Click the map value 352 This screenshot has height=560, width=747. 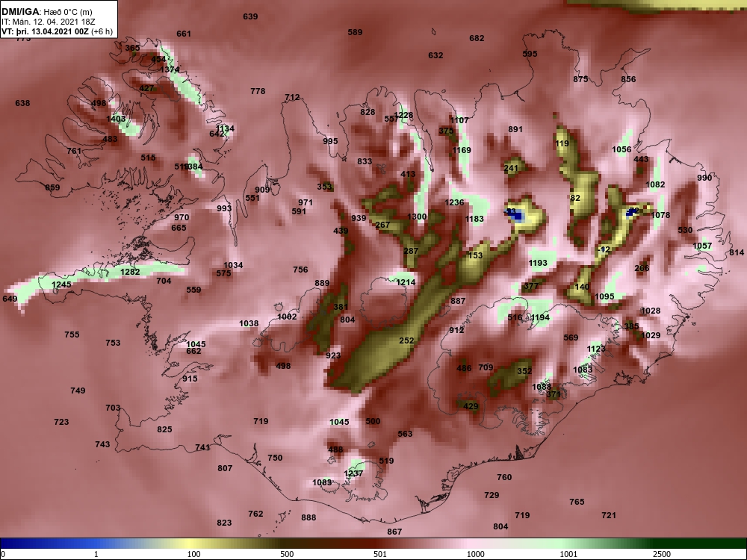[524, 371]
